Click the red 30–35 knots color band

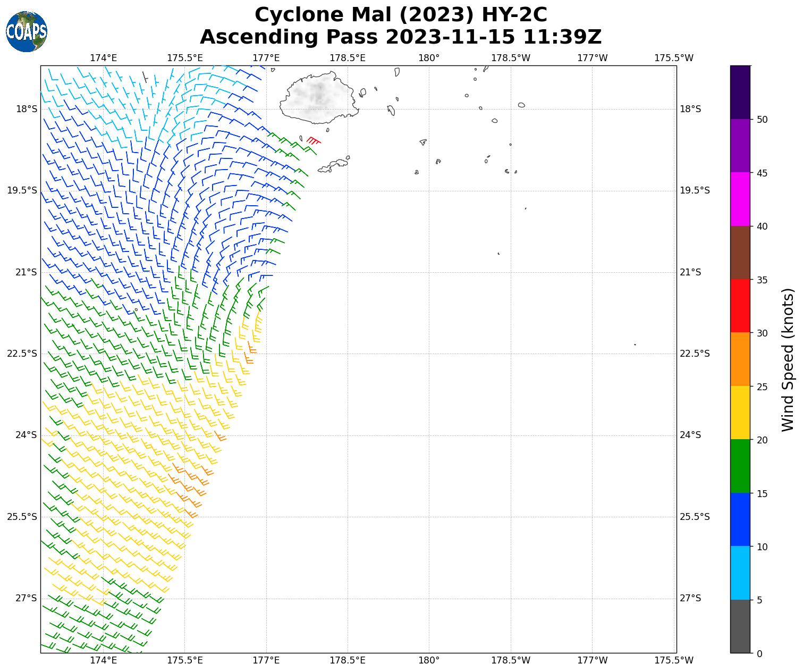tap(740, 306)
